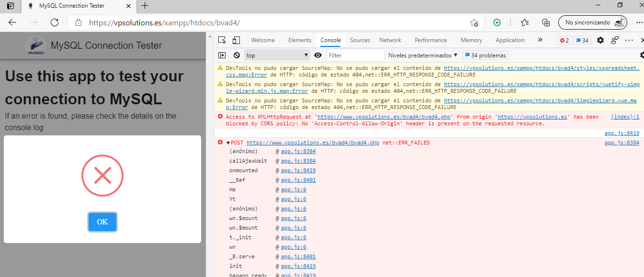Open app.js:8419 link in the init row
This screenshot has height=277, width=644.
(x=298, y=266)
